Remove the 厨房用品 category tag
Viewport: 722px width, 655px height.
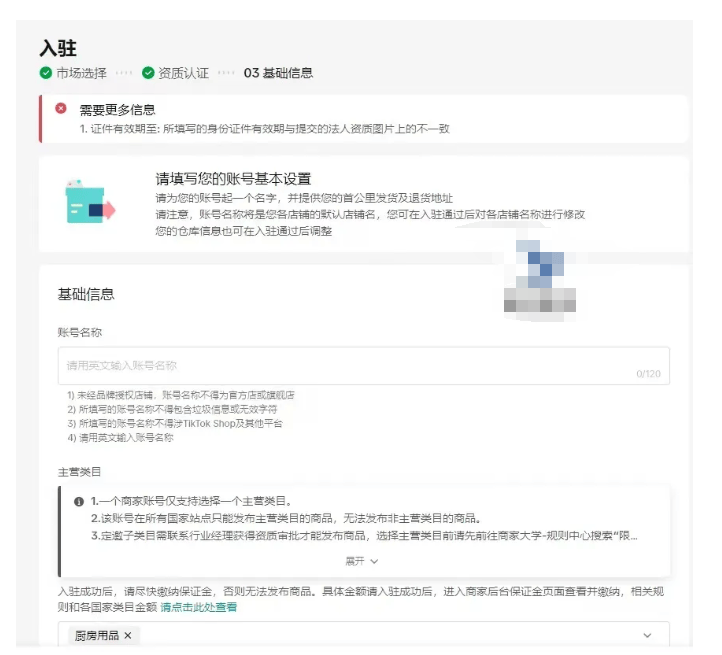point(128,636)
